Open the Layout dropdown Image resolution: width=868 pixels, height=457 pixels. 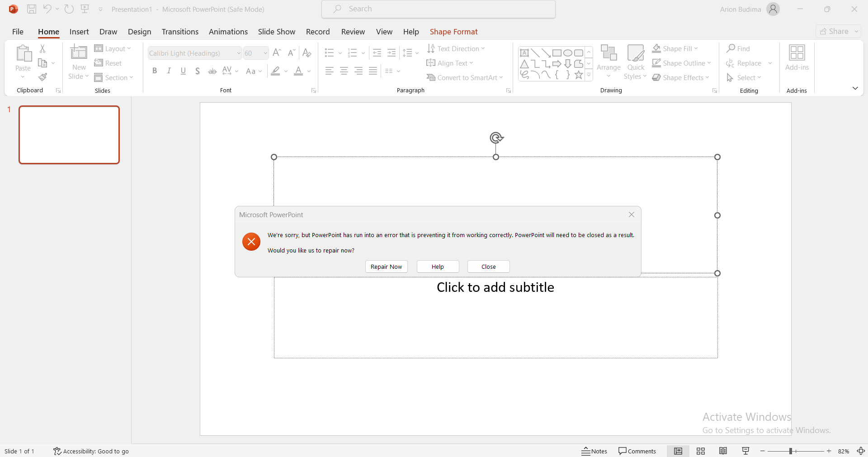click(x=113, y=48)
